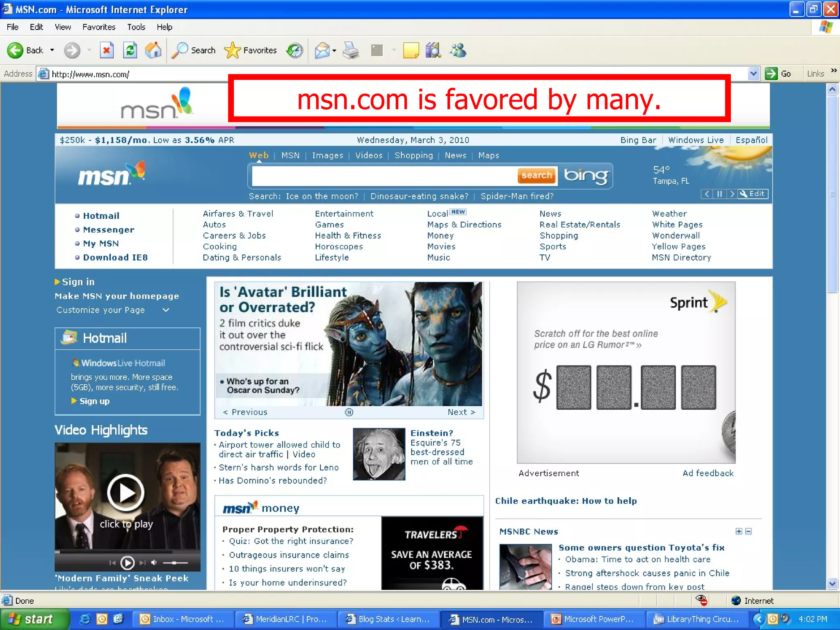The width and height of the screenshot is (840, 630).
Task: Select the Images search tab
Action: [327, 155]
